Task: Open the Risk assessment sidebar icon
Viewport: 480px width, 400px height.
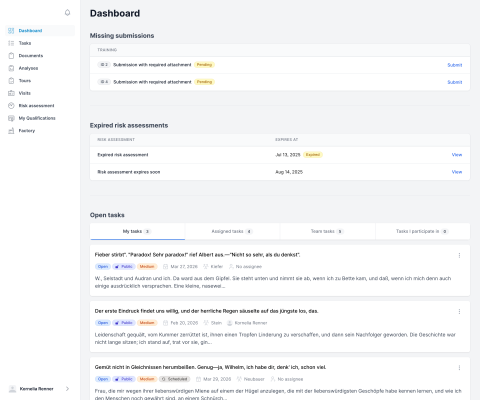Action: pyautogui.click(x=11, y=106)
